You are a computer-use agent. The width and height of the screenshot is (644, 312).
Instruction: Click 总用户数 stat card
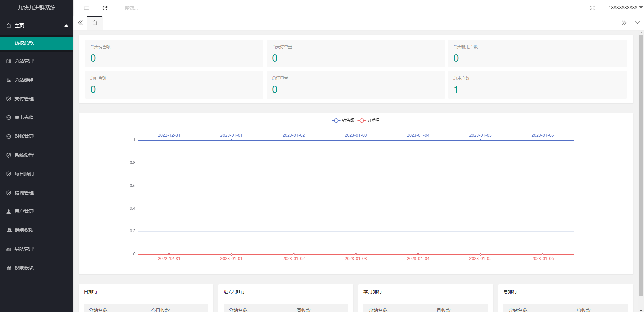pyautogui.click(x=537, y=85)
